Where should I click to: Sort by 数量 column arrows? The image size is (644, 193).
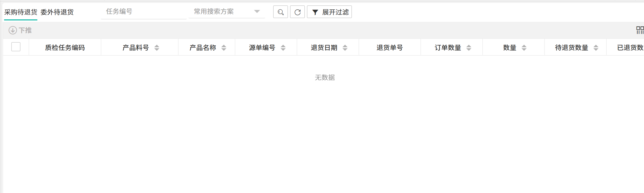click(x=524, y=48)
